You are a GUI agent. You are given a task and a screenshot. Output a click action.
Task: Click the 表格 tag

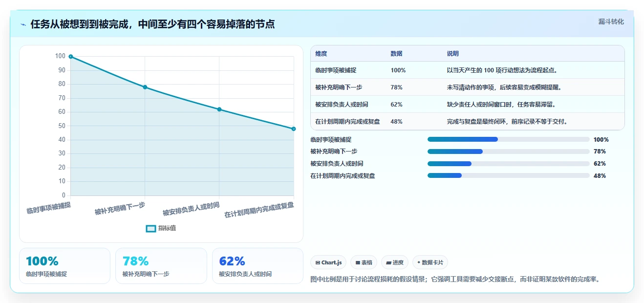(x=364, y=262)
